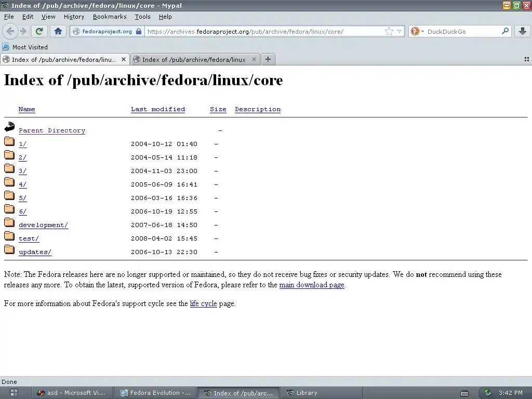Click the 3:42 PM clock
This screenshot has width=532, height=399.
coord(511,393)
